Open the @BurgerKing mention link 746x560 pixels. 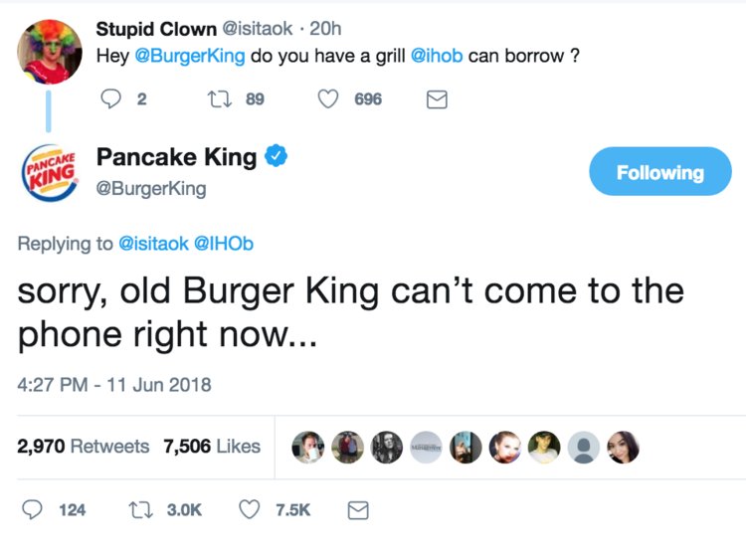(189, 56)
